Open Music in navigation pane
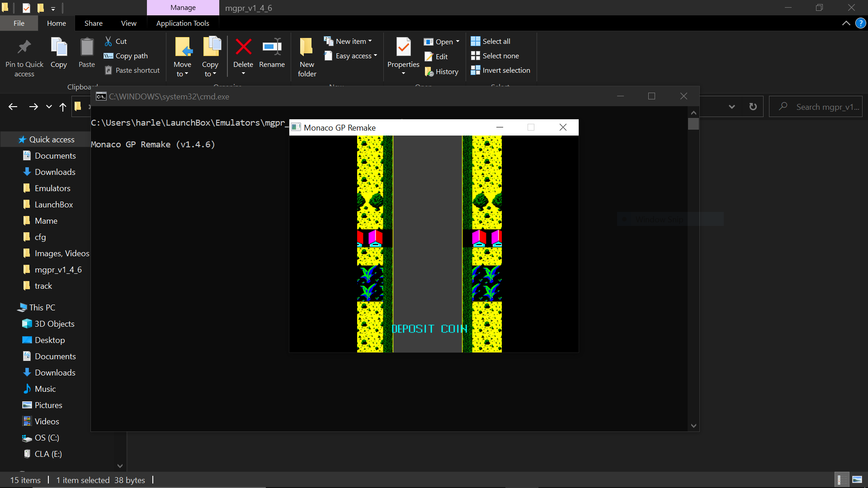868x488 pixels. [45, 389]
